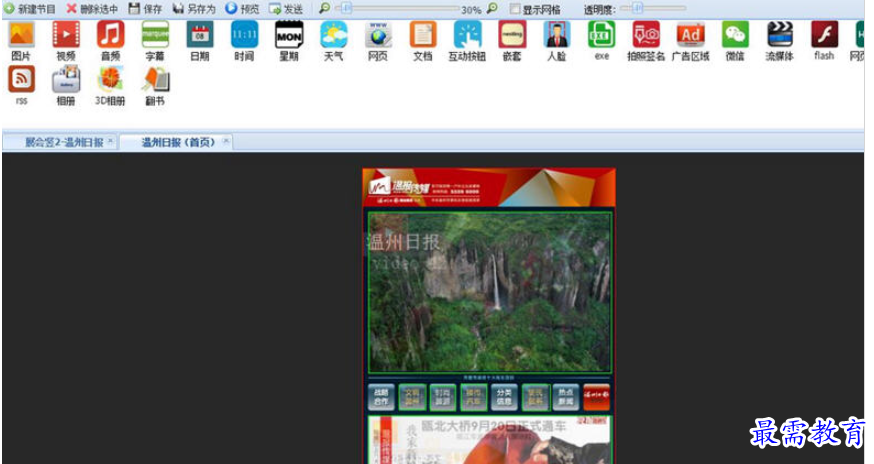Screen dimensions: 874x464
Task: Create a new program (新建节目)
Action: [x=30, y=8]
